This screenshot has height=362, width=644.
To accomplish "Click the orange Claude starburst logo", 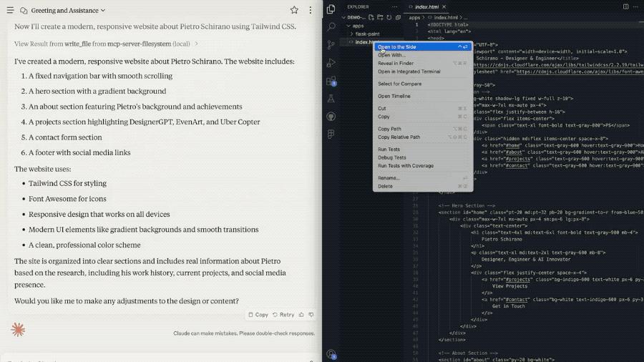I will (x=18, y=330).
